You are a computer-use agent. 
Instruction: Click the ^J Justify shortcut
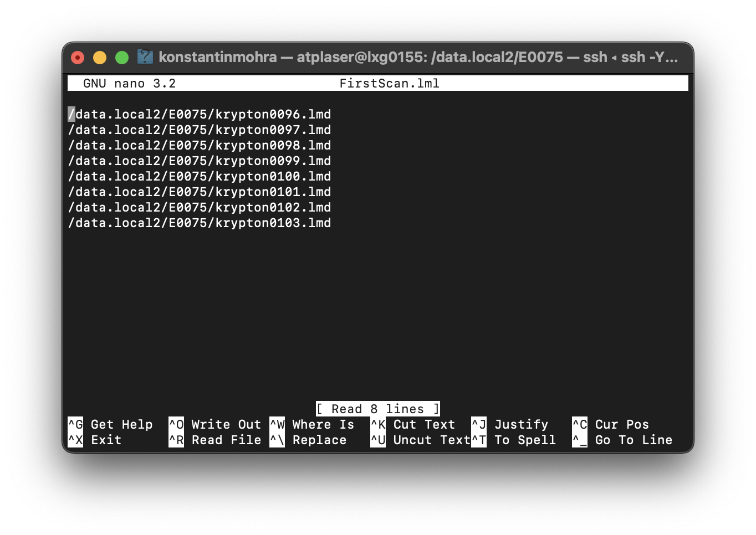click(x=510, y=424)
